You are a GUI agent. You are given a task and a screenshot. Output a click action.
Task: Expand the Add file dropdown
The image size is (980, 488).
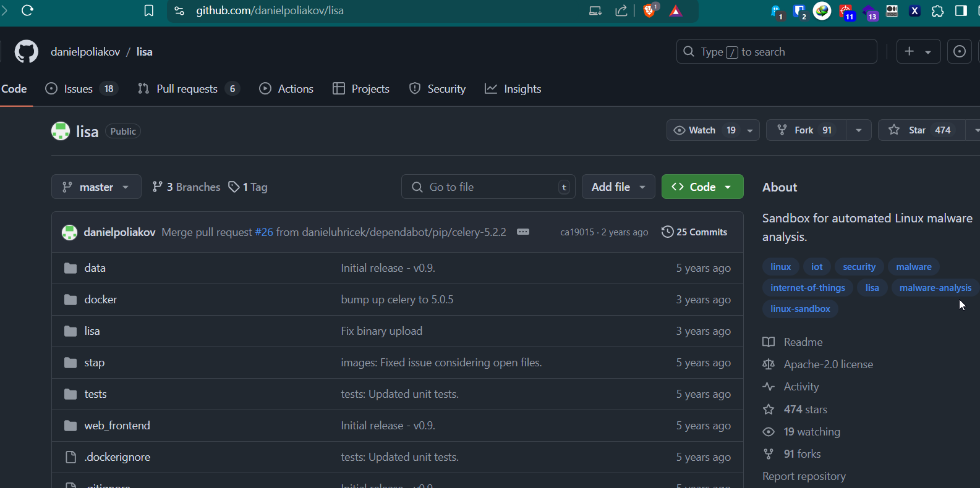[618, 187]
